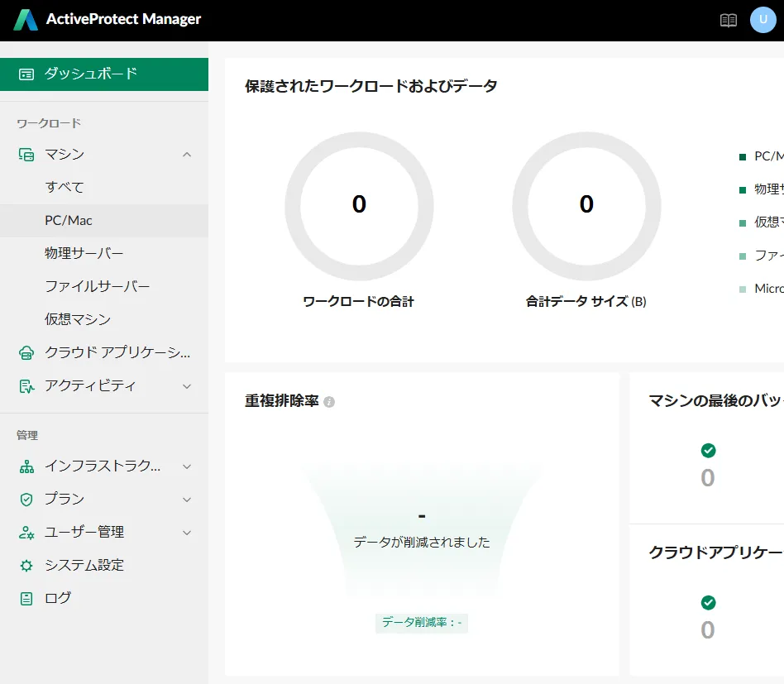Screen dimensions: 784x684
Task: Click the 保護されたワークロードおよびデータ heading
Action: (x=371, y=86)
